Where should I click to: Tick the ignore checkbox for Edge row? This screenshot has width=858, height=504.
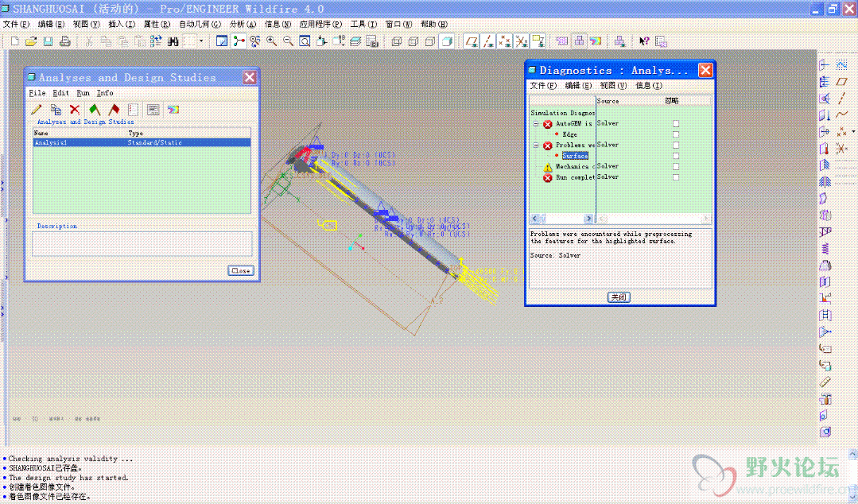[x=676, y=134]
